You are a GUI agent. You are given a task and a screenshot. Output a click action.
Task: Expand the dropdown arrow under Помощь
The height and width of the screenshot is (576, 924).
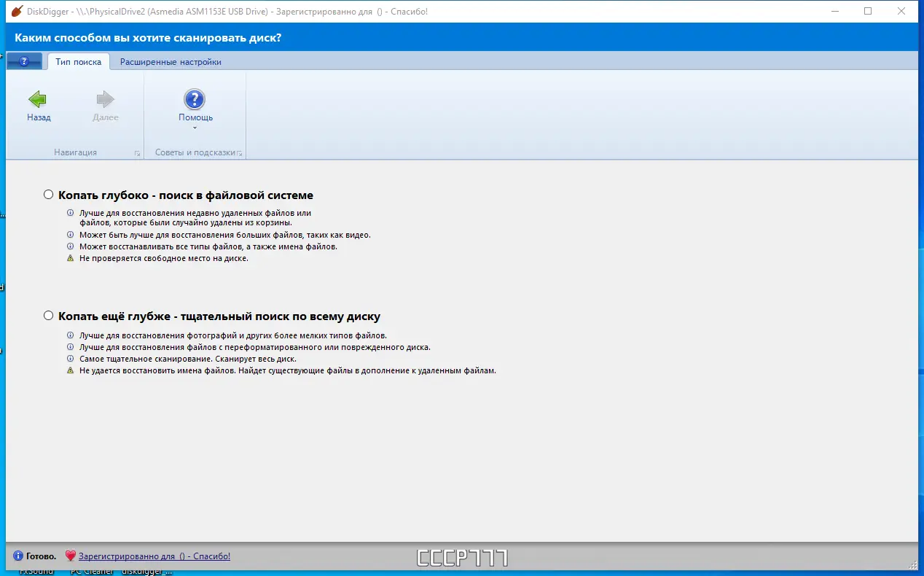[x=195, y=128]
